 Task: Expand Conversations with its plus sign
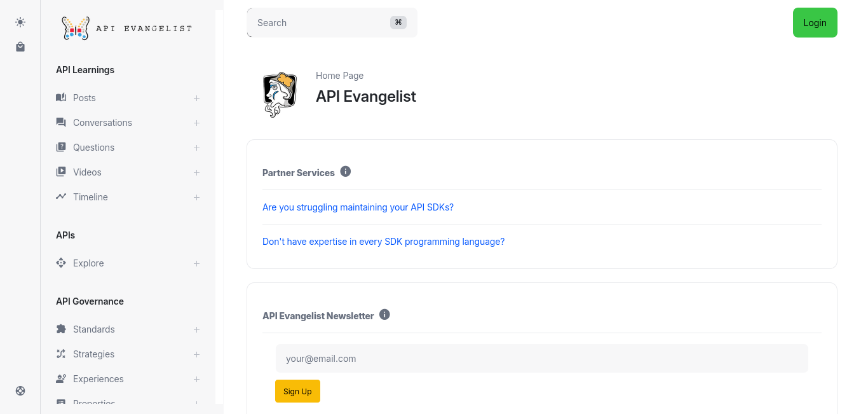click(x=197, y=123)
